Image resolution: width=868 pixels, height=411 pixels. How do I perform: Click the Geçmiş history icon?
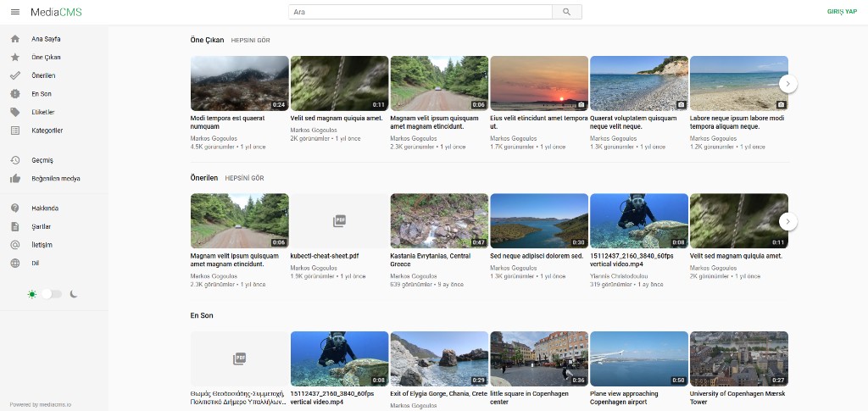click(x=14, y=160)
